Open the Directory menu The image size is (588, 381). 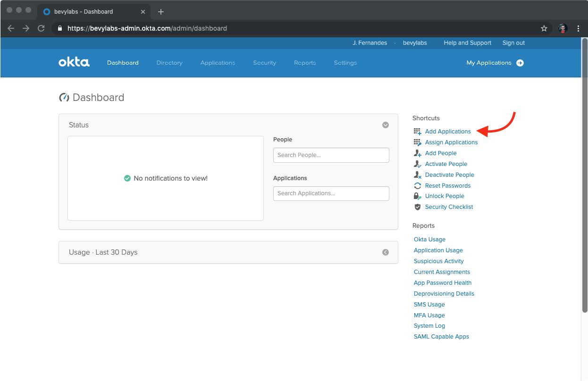[x=169, y=63]
